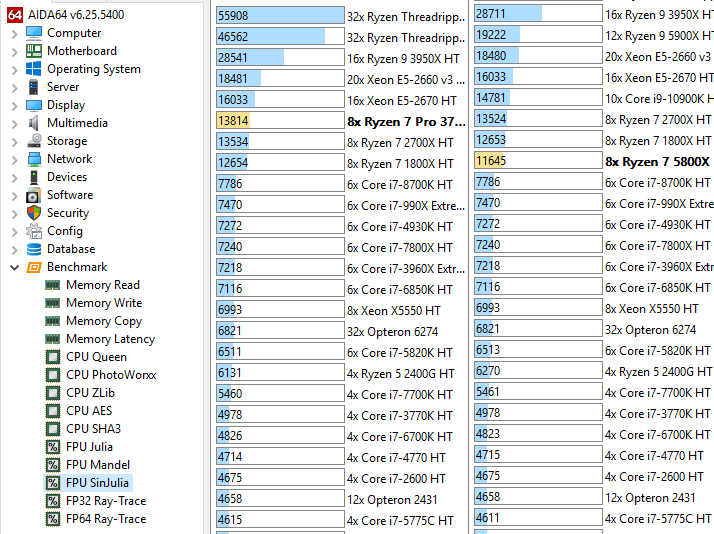Viewport: 714px width, 534px height.
Task: Select the Software icon
Action: pyautogui.click(x=34, y=195)
